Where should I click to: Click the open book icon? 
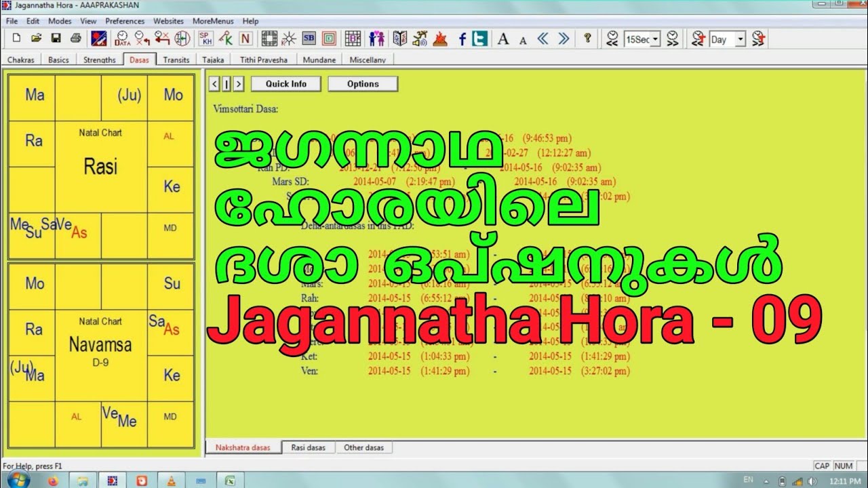[400, 39]
